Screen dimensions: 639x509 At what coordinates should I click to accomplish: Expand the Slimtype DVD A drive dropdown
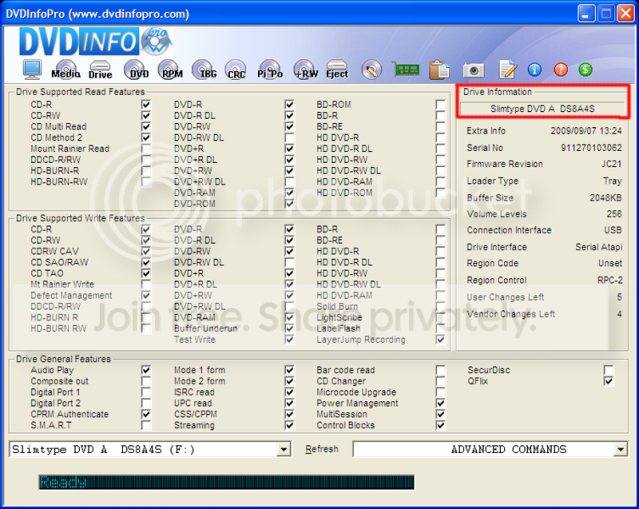pyautogui.click(x=283, y=450)
